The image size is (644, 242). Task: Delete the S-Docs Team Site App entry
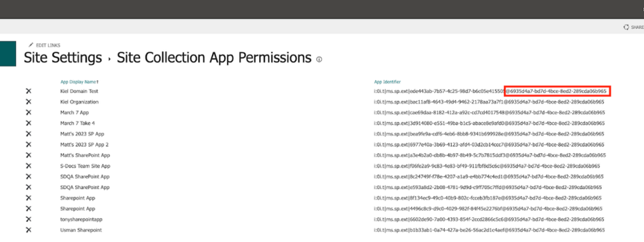[x=29, y=166]
